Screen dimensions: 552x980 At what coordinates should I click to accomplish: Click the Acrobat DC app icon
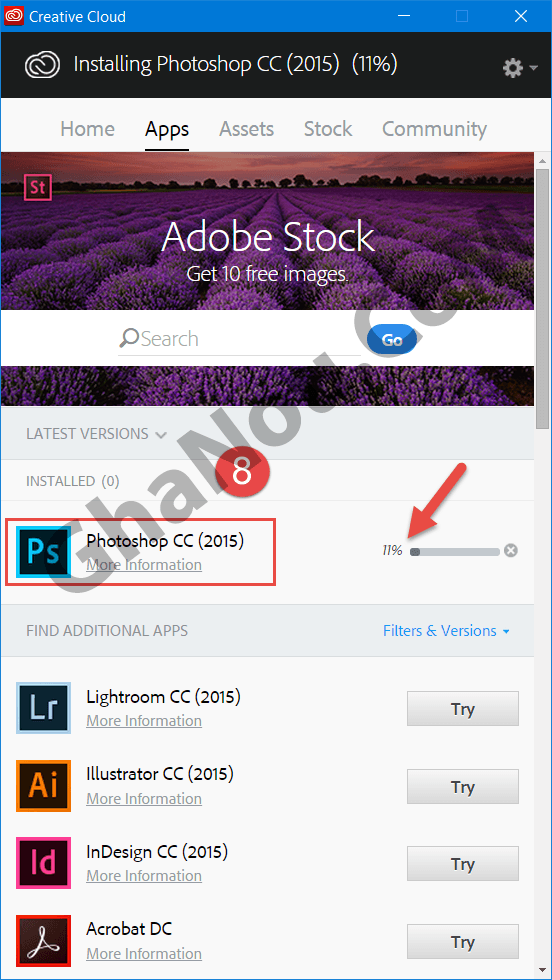point(43,941)
